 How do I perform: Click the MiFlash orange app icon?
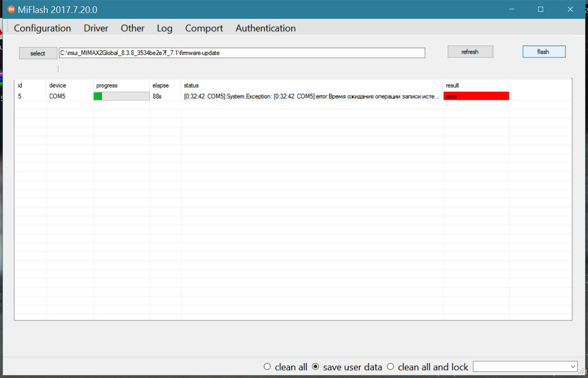(11, 9)
